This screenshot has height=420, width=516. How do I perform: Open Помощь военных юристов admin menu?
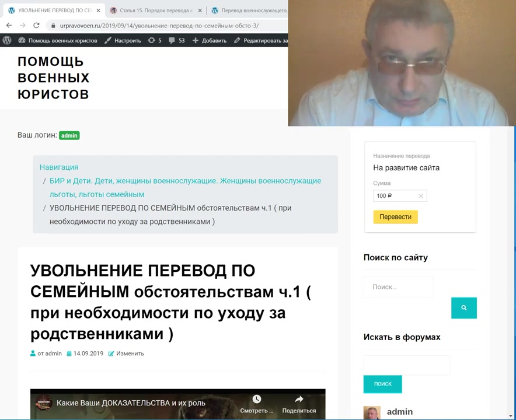click(x=57, y=40)
